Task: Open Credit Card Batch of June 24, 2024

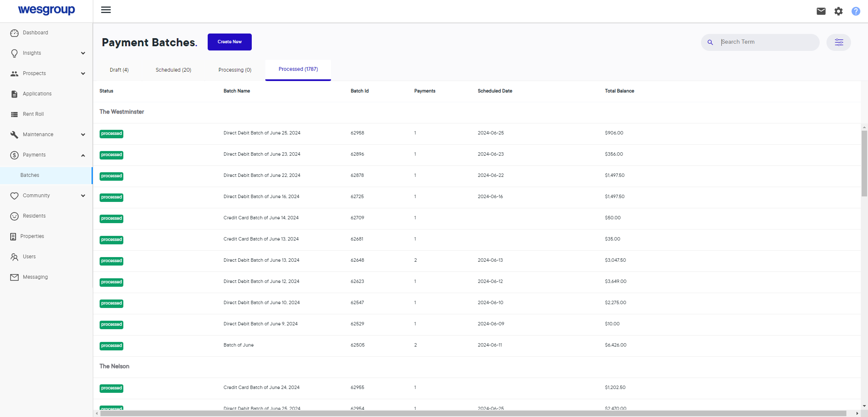Action: (x=262, y=387)
